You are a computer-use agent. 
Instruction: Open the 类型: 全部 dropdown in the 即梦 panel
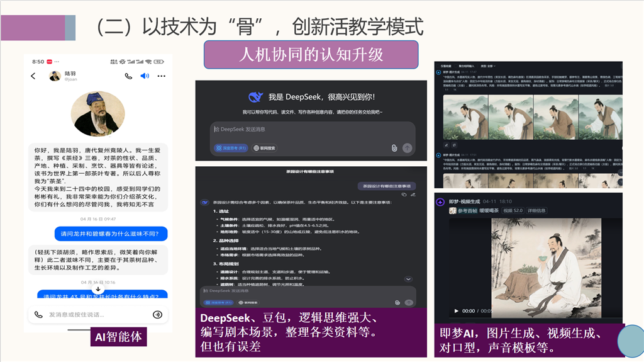[x=488, y=66]
